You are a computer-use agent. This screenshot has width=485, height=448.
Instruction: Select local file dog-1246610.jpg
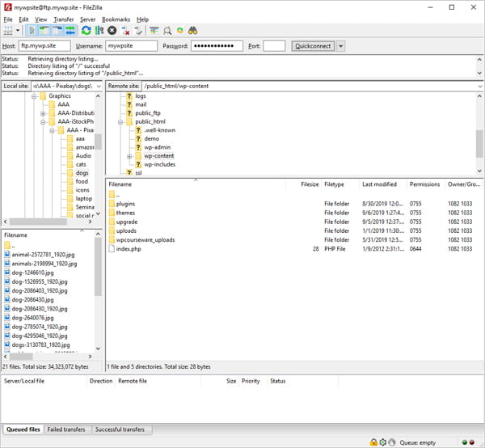pyautogui.click(x=32, y=273)
